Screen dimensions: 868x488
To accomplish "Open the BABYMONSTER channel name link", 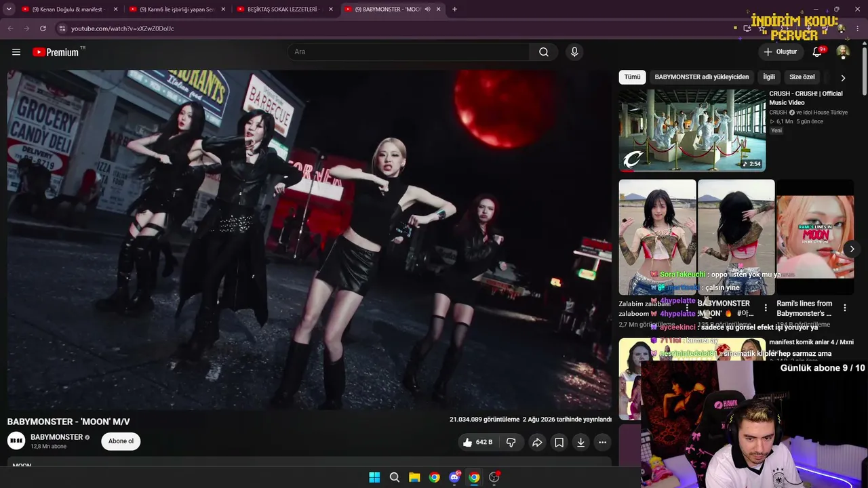I will point(57,437).
